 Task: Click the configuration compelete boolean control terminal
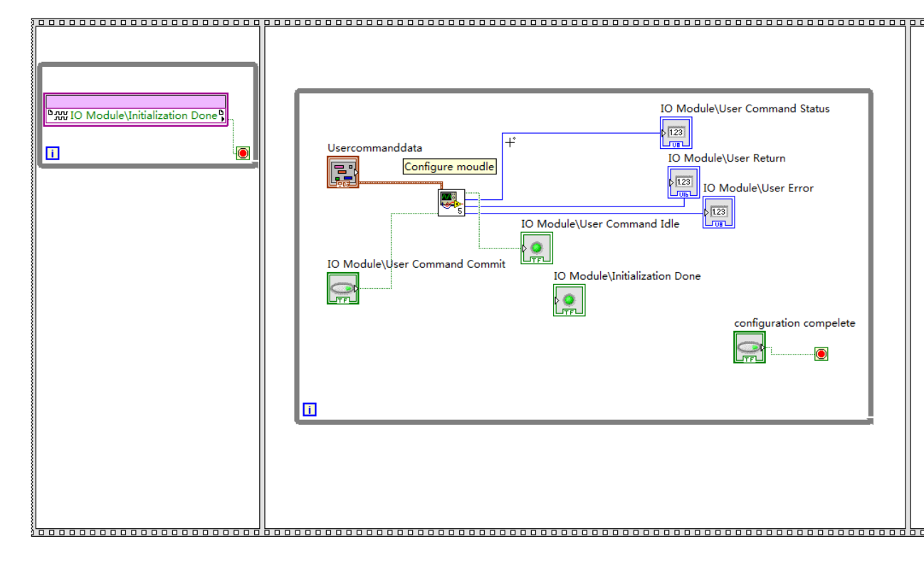pos(749,347)
